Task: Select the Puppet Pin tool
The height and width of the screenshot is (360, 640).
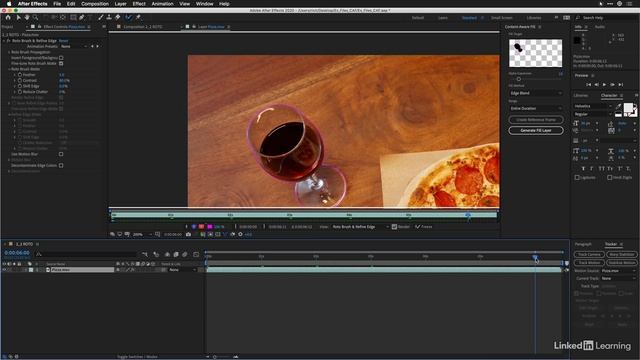Action: click(138, 18)
